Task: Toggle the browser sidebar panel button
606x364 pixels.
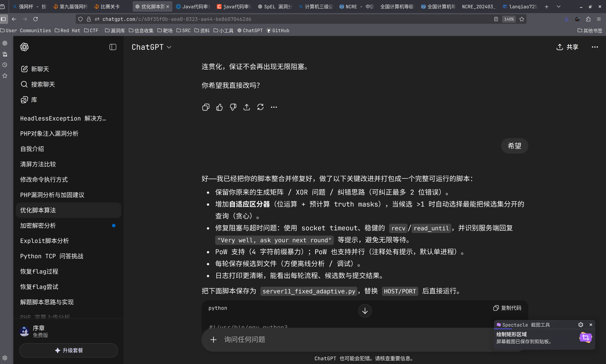Action: [4, 19]
